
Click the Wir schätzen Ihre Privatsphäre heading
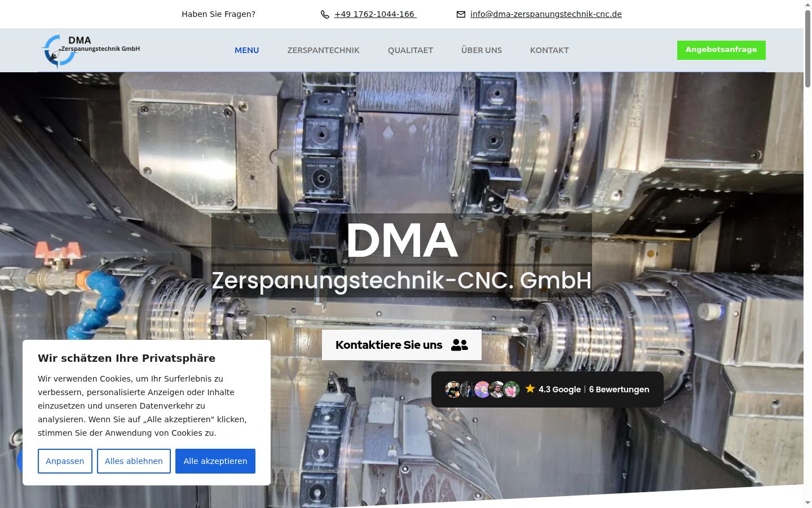[126, 358]
